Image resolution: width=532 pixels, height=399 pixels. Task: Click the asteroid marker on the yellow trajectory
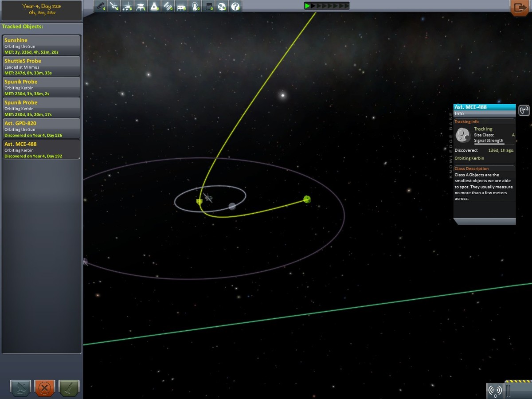point(307,199)
